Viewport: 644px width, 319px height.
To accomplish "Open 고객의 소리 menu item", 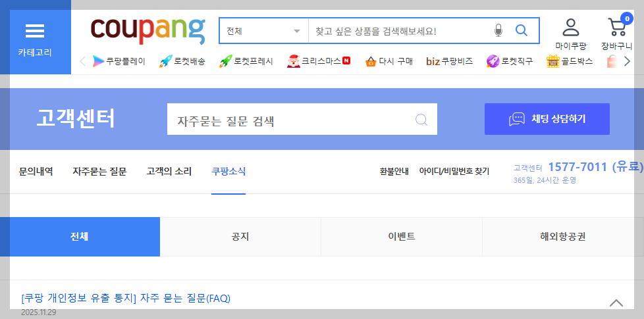I will pyautogui.click(x=169, y=172).
